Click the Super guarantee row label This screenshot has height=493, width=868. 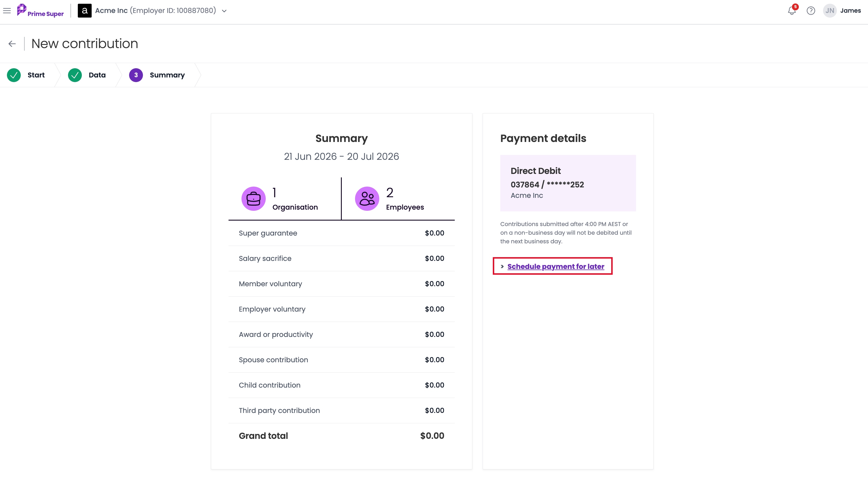click(x=268, y=233)
